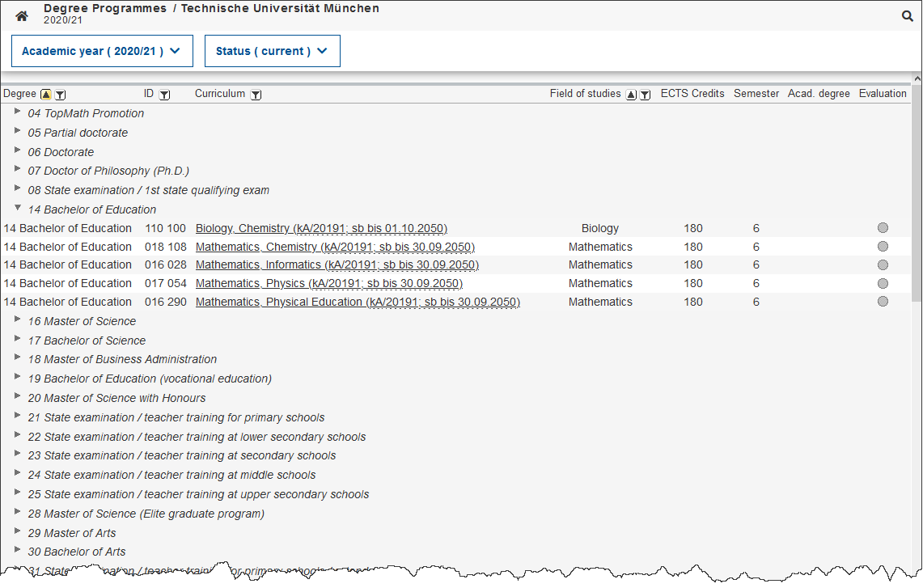Viewport: 923px width, 588px height.
Task: Expand 18 Master of Business Administration
Action: (x=18, y=358)
